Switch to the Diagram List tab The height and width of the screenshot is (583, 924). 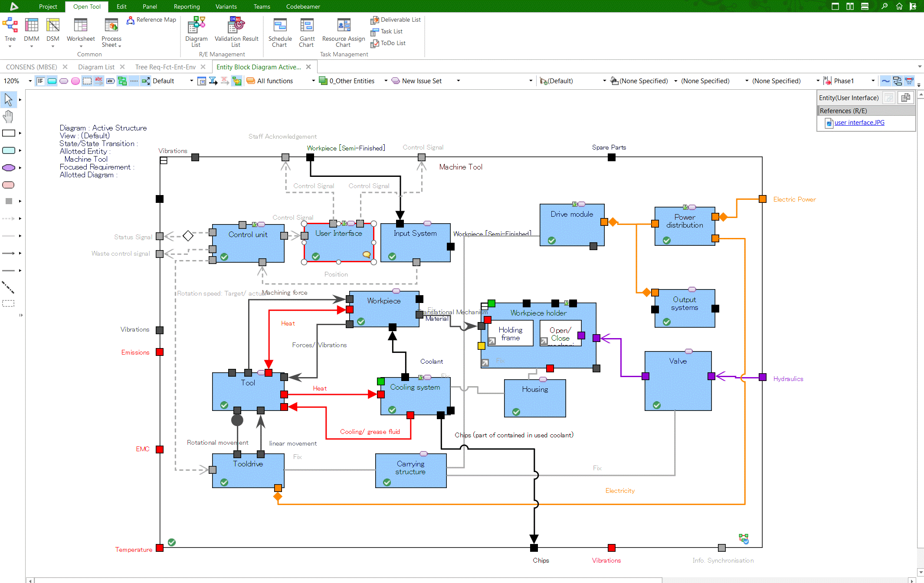[x=96, y=67]
